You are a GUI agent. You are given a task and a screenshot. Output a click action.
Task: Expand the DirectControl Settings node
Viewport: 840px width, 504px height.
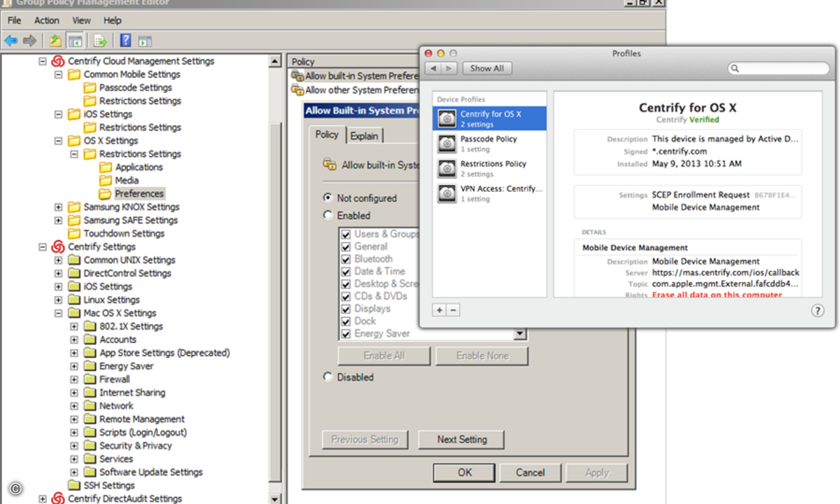[59, 273]
